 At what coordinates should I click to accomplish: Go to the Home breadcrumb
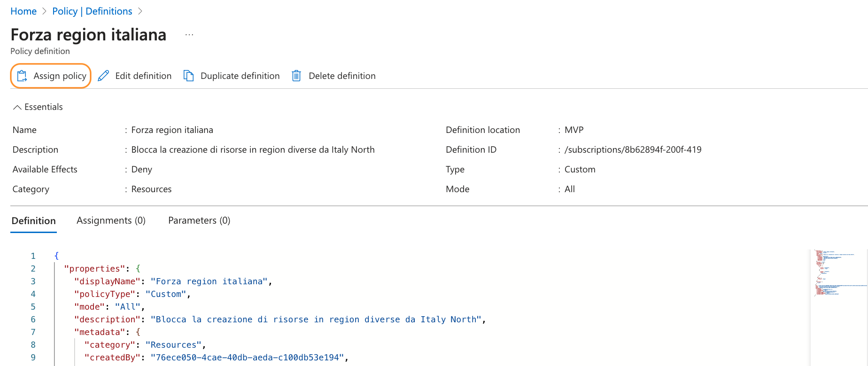point(23,11)
